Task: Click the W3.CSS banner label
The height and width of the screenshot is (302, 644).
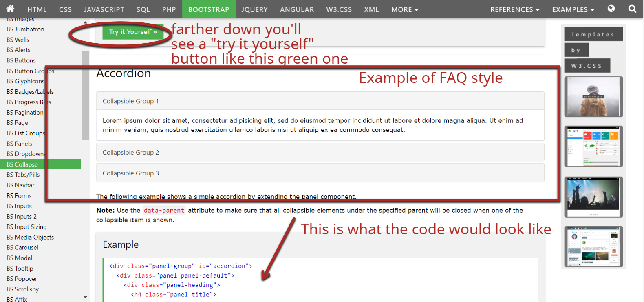Action: click(x=587, y=66)
